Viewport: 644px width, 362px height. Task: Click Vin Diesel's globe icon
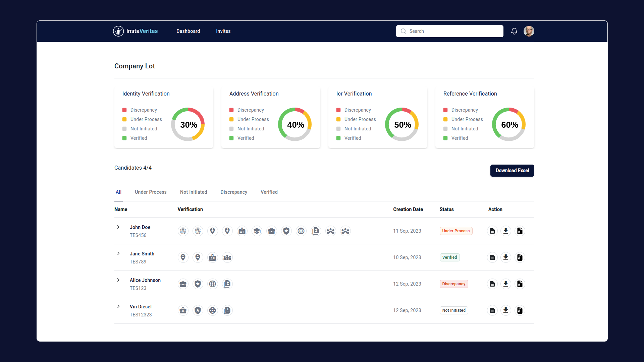pyautogui.click(x=213, y=310)
